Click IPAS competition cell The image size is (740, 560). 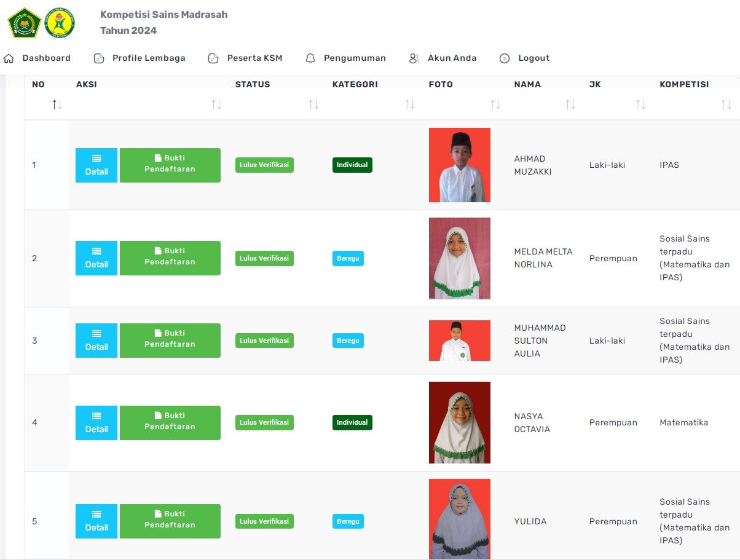[669, 165]
